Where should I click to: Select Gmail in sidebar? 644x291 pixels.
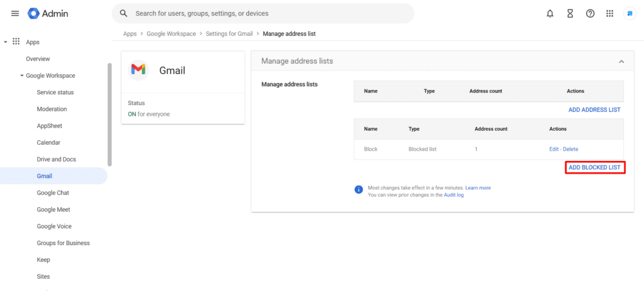(x=45, y=176)
